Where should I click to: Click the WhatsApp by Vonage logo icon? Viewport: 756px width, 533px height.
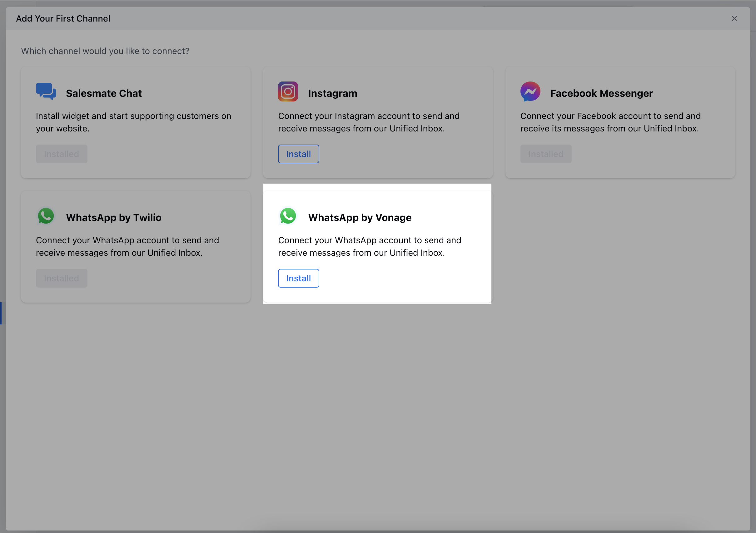click(288, 216)
